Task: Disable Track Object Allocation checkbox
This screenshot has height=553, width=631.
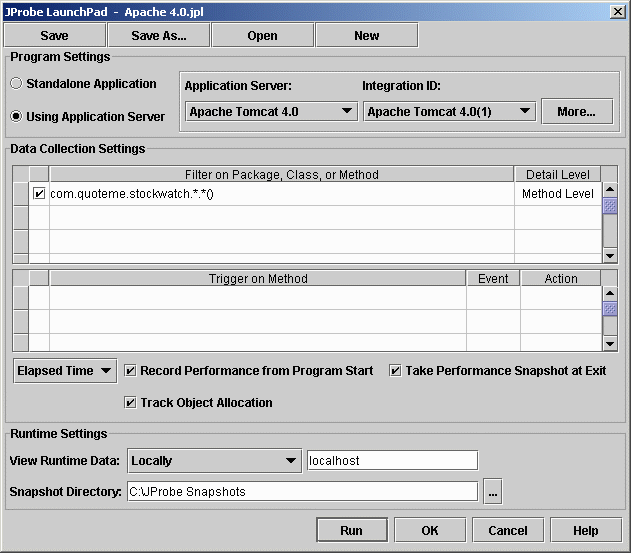Action: [x=130, y=403]
